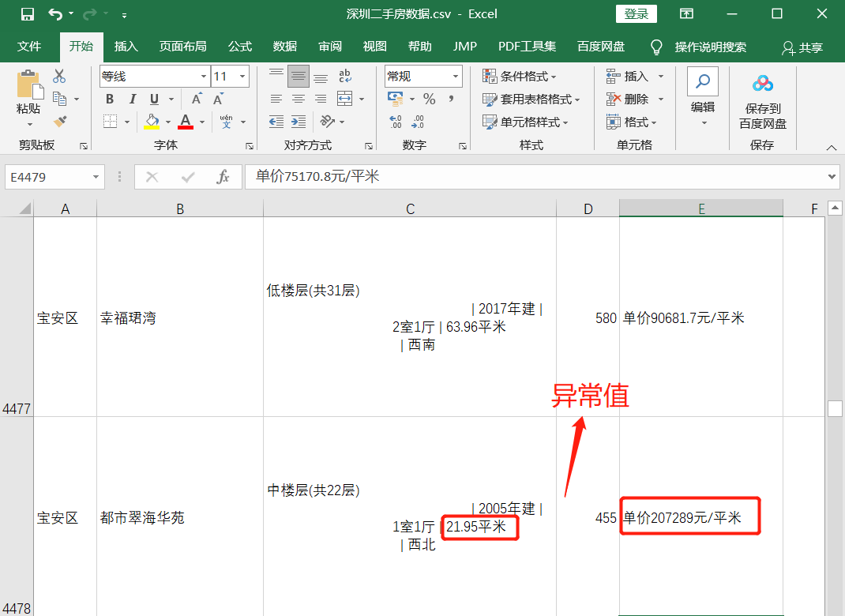Toggle italic formatting
Screen dimensions: 845x616
(x=133, y=99)
